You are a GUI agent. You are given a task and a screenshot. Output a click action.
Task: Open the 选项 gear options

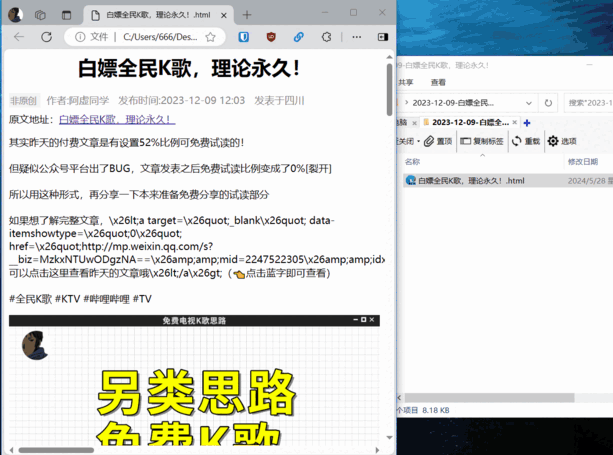562,141
